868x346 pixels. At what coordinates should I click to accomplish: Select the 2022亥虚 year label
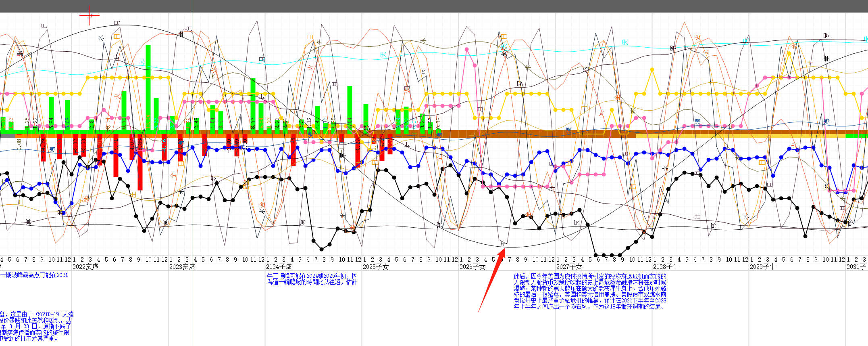point(85,266)
